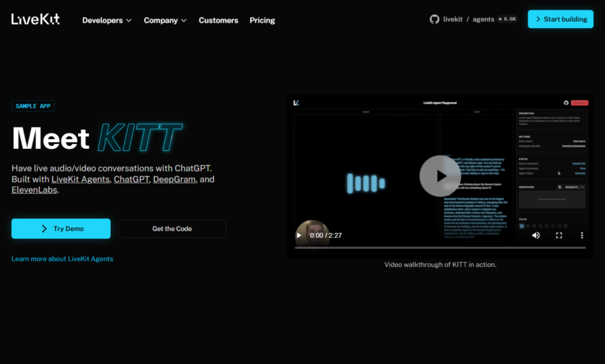Click the red button in the video playground header
Image resolution: width=605 pixels, height=364 pixels.
point(579,103)
